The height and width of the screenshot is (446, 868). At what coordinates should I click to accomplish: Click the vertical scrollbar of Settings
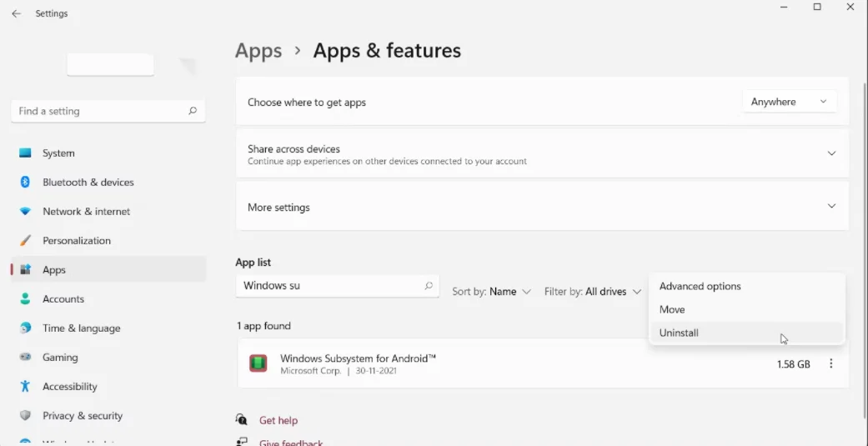point(865,249)
